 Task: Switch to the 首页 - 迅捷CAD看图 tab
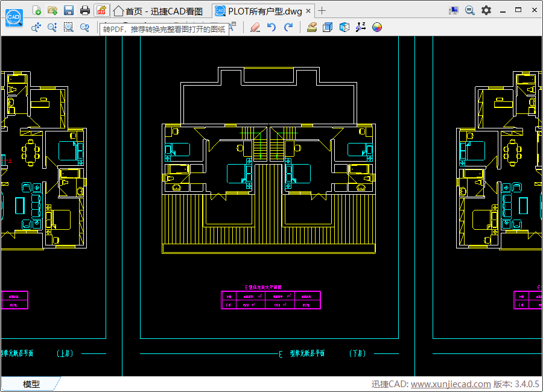point(158,11)
